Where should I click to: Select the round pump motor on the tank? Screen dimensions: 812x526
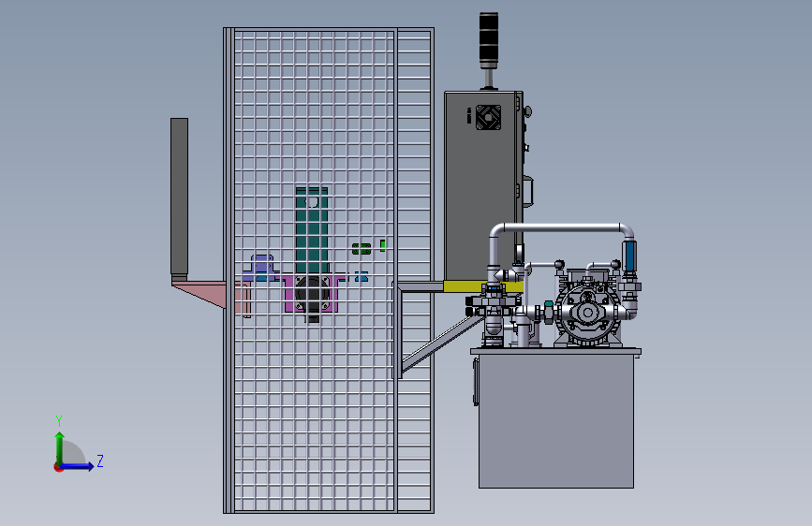coord(588,313)
